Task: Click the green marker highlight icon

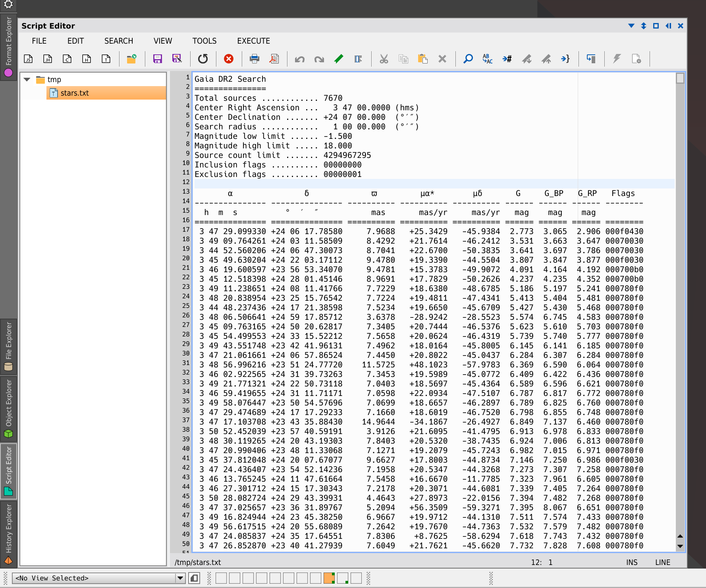Action: coord(339,59)
